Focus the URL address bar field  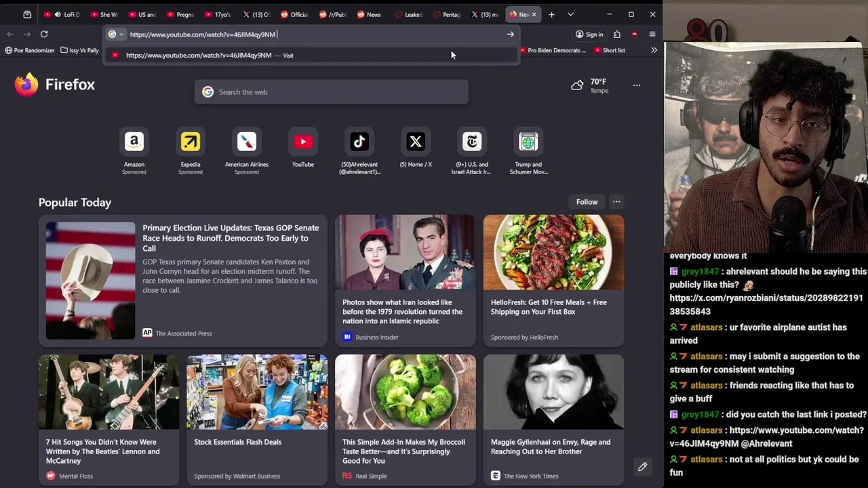point(312,34)
